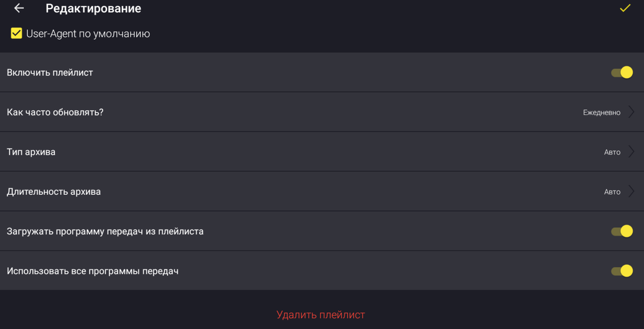Select the 'Авто' value for archive duration
This screenshot has width=644, height=329.
coord(612,192)
